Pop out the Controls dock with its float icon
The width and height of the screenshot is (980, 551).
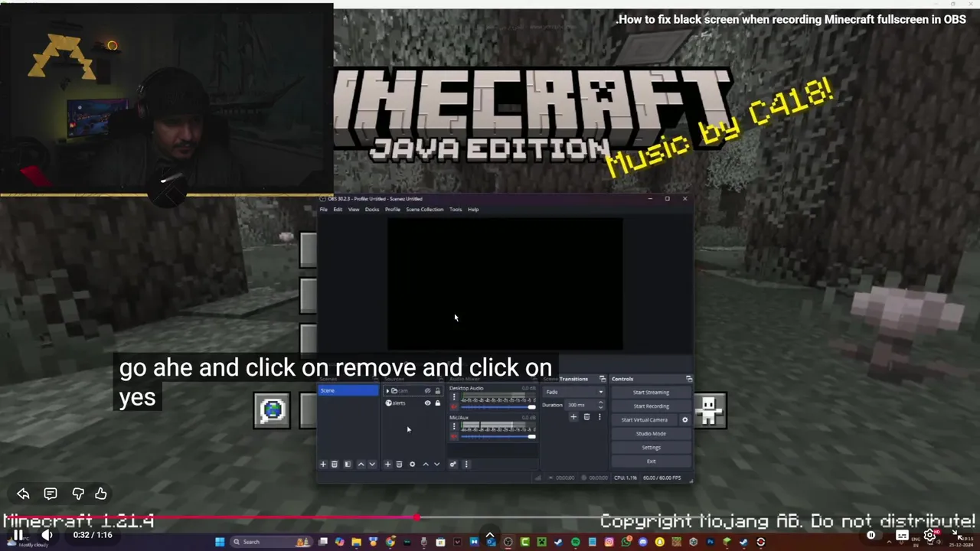tap(689, 379)
